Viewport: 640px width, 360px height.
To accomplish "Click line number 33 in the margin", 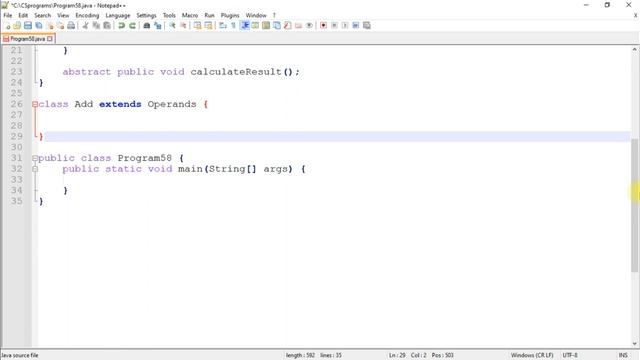I will (x=17, y=180).
